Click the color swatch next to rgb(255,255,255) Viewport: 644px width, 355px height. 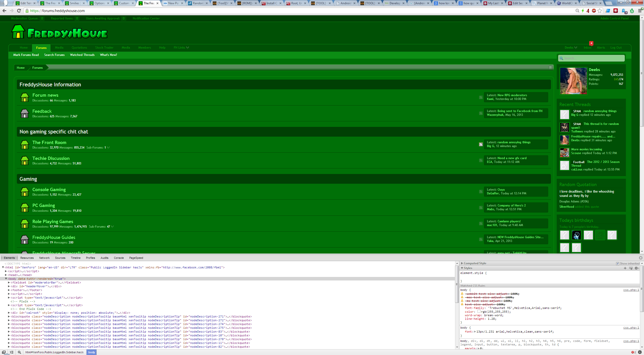[479, 312]
